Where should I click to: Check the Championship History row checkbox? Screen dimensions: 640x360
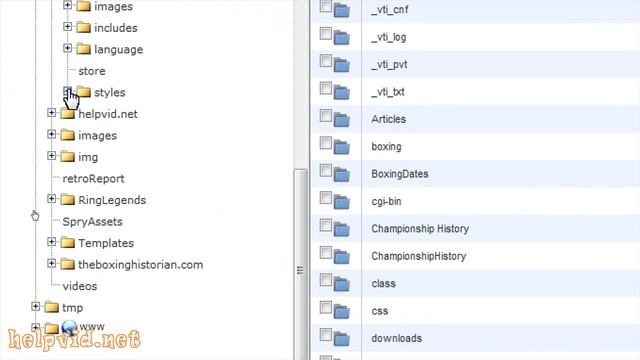[x=325, y=225]
